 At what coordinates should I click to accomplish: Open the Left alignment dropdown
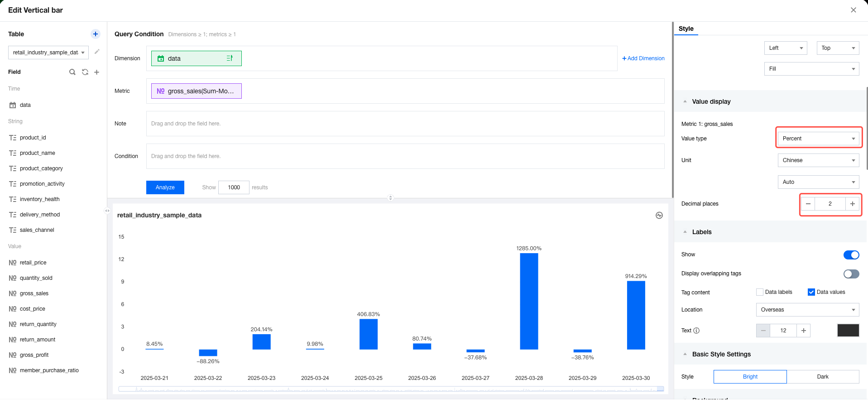(786, 48)
